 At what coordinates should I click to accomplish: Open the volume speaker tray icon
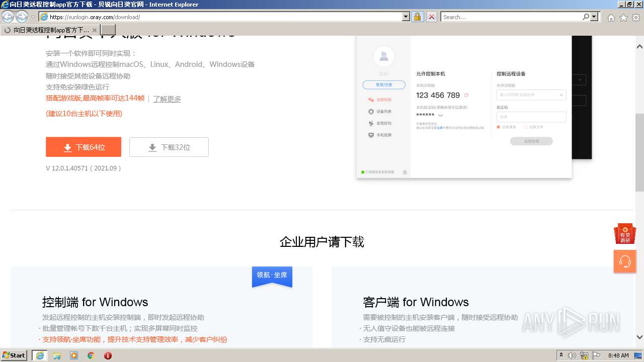(572, 355)
